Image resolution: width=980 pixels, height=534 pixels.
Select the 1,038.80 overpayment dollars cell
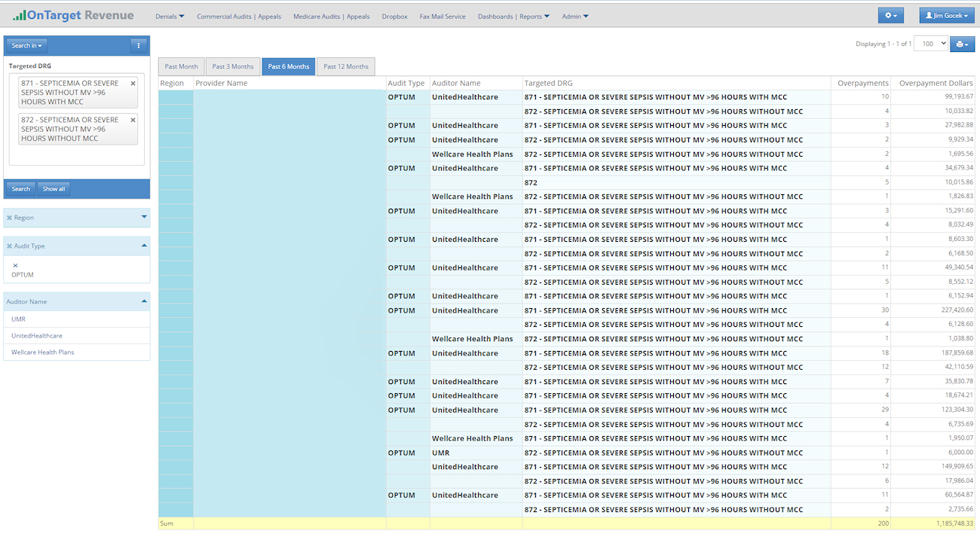(x=933, y=339)
